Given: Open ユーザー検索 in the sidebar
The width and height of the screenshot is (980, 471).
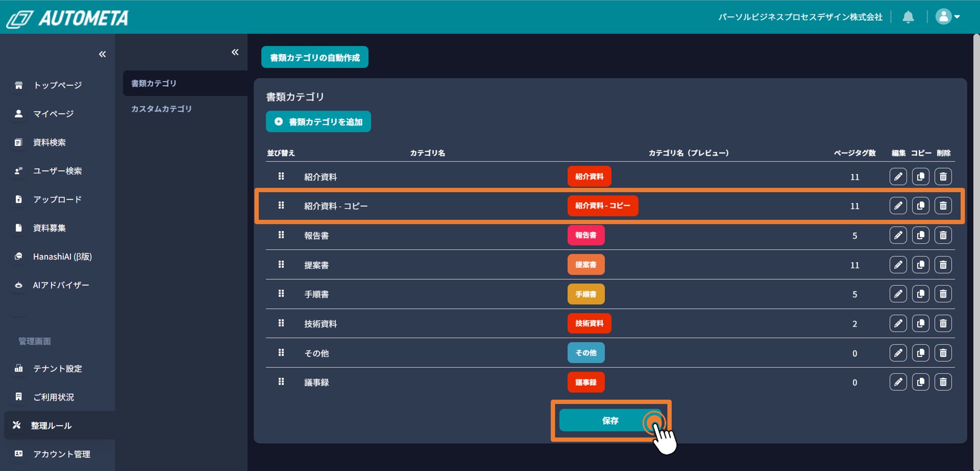Looking at the screenshot, I should (58, 171).
